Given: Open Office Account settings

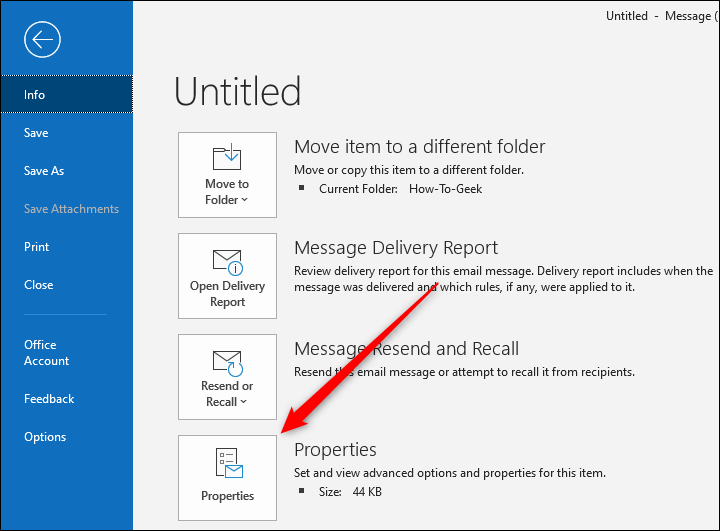Looking at the screenshot, I should point(47,352).
